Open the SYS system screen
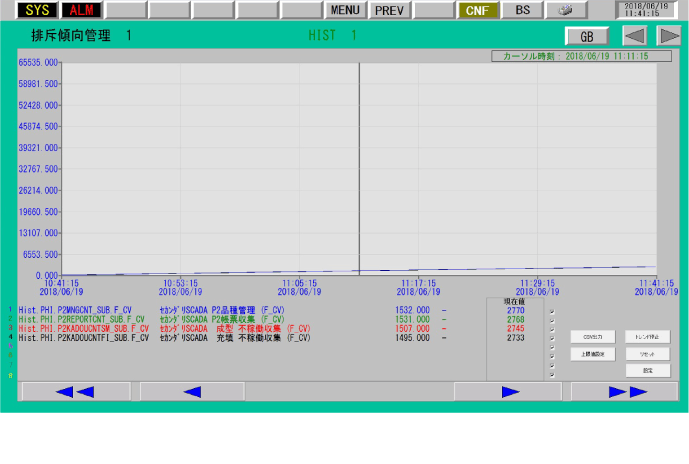Image resolution: width=689 pixels, height=464 pixels. (x=37, y=10)
